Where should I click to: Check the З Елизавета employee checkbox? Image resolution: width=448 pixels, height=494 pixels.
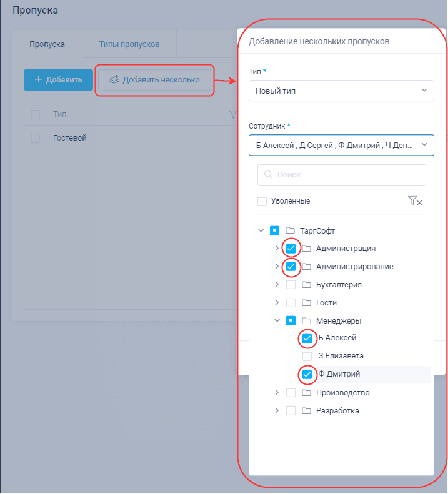pos(307,356)
